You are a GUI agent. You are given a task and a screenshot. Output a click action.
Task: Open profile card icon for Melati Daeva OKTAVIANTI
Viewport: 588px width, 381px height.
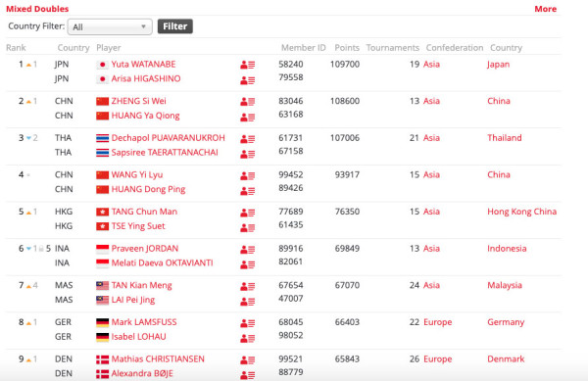coord(248,264)
